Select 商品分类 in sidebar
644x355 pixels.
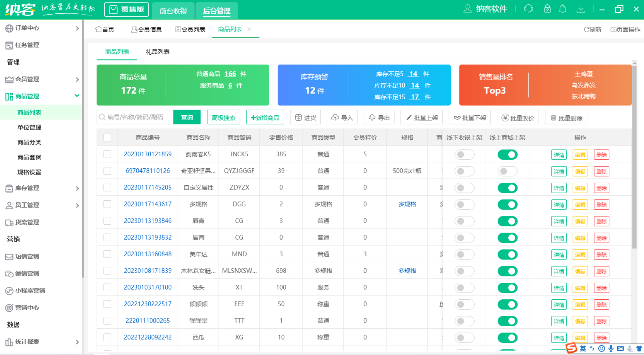pos(29,142)
